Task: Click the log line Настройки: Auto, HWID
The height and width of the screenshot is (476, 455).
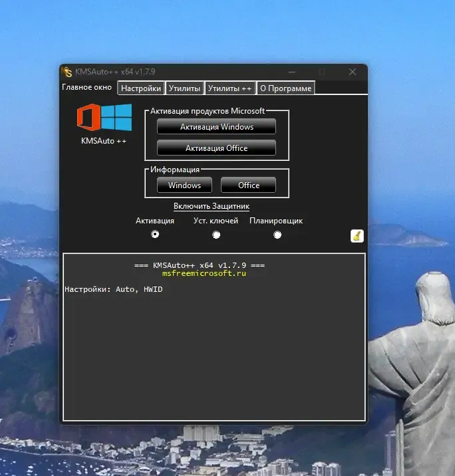Action: 114,289
